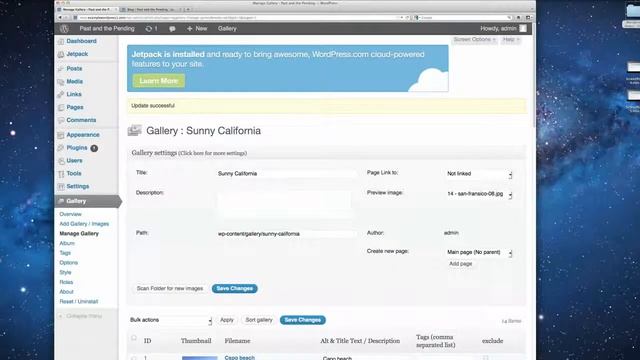Click the Pages sidebar icon
Viewport: 640px width, 360px height.
pyautogui.click(x=61, y=107)
